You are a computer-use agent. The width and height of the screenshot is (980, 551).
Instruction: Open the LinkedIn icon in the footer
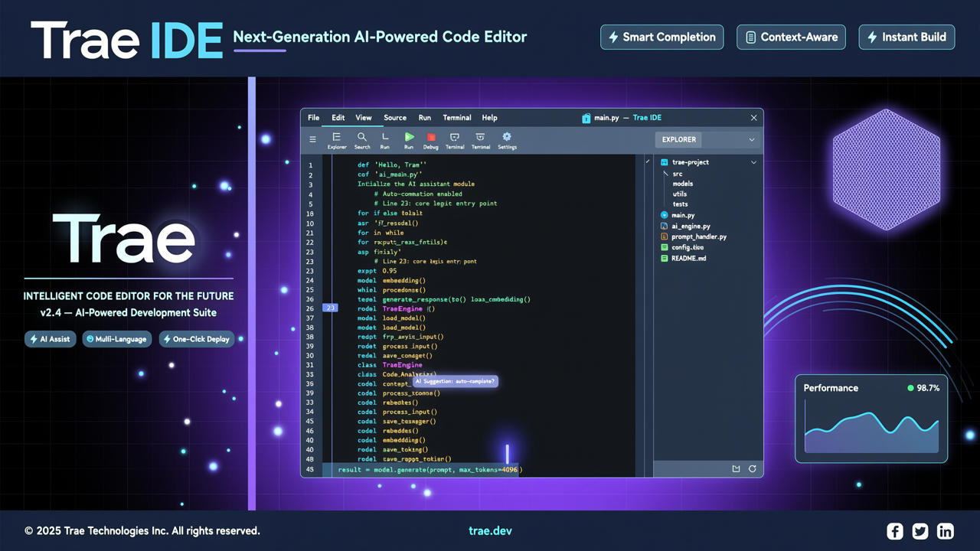[x=945, y=531]
